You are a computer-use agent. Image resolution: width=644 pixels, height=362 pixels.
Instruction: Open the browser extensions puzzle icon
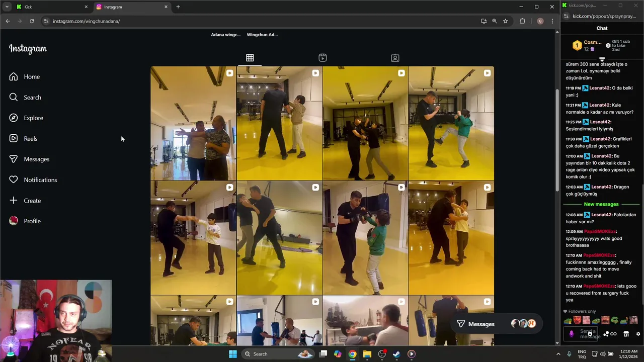(522, 21)
